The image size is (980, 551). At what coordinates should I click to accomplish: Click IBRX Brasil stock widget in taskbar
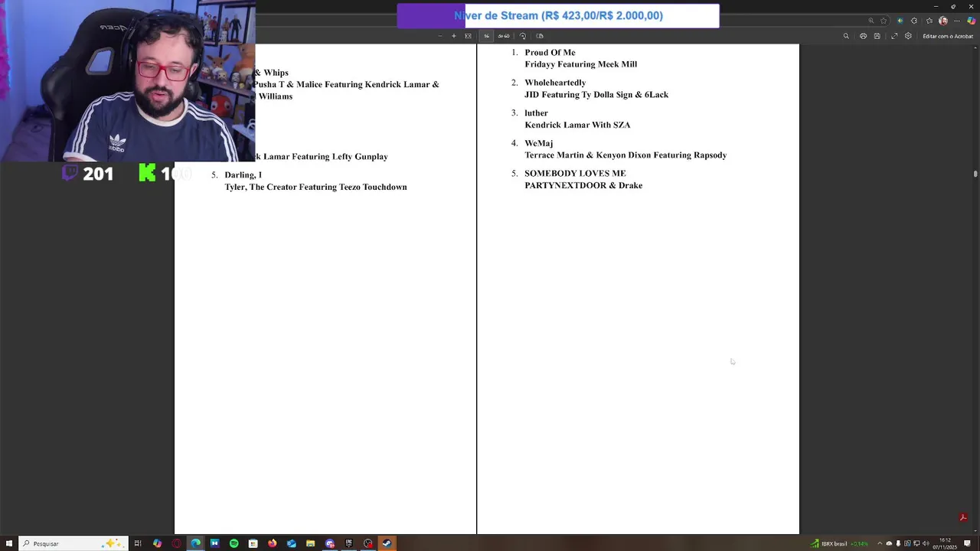point(841,543)
